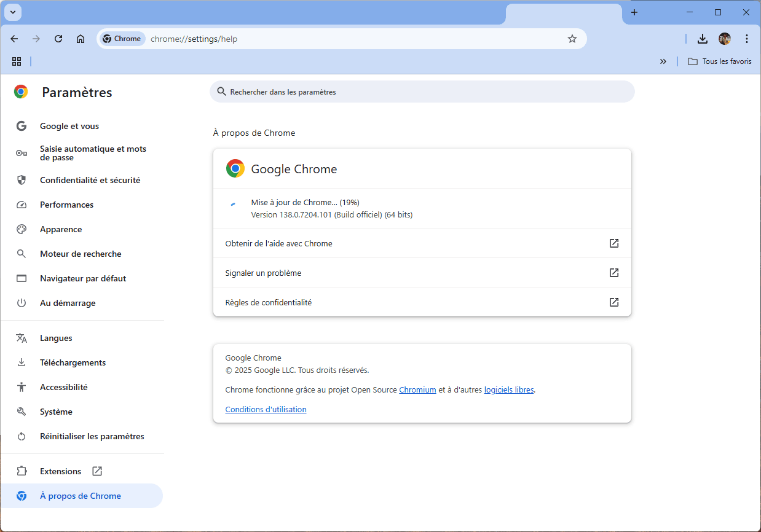Click the Forward navigation arrow
761x532 pixels.
coord(36,39)
